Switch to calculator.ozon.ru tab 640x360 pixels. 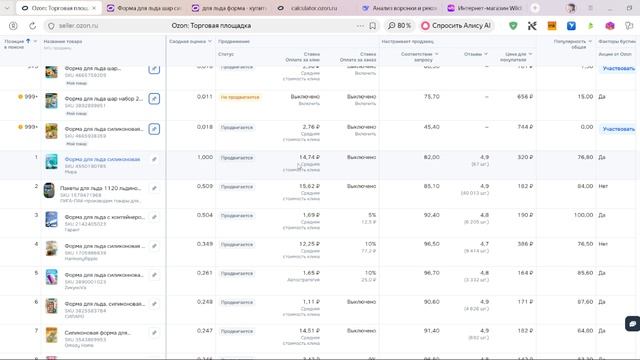pyautogui.click(x=315, y=8)
